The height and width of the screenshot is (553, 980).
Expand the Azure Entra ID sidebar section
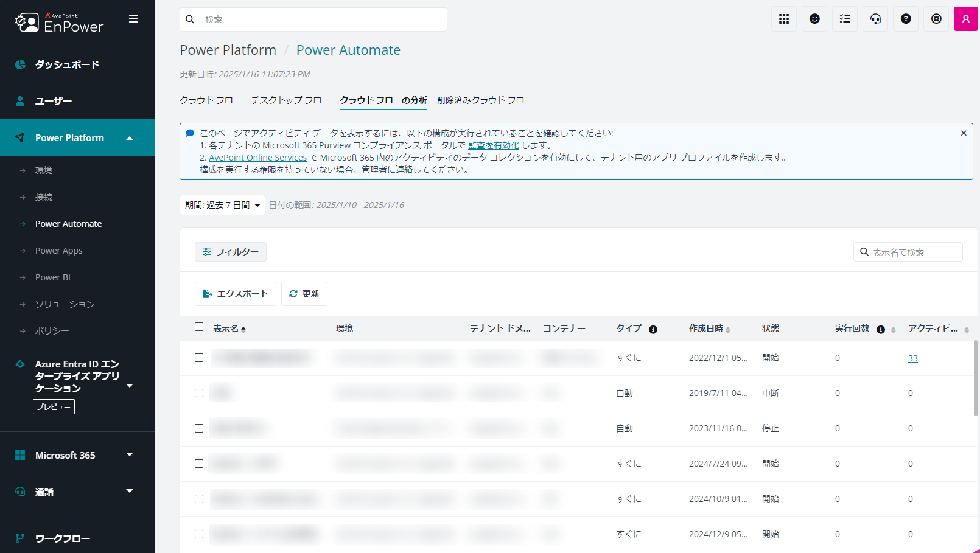click(130, 386)
